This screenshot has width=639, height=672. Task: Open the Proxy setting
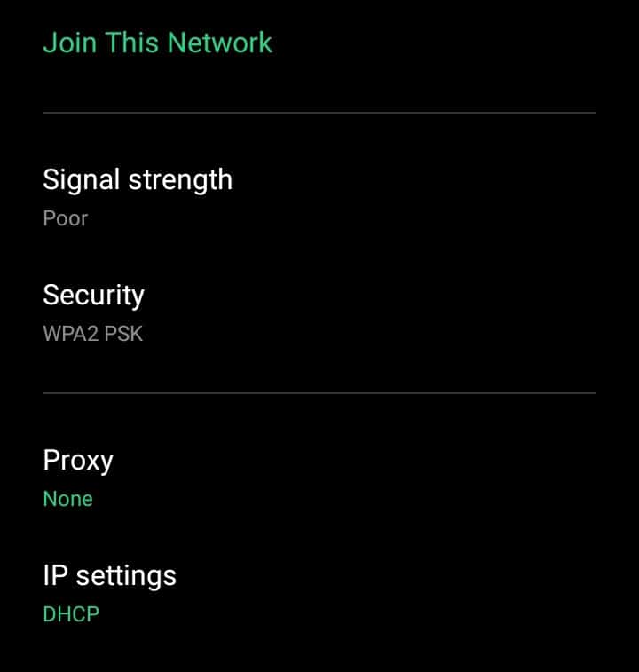(x=319, y=477)
